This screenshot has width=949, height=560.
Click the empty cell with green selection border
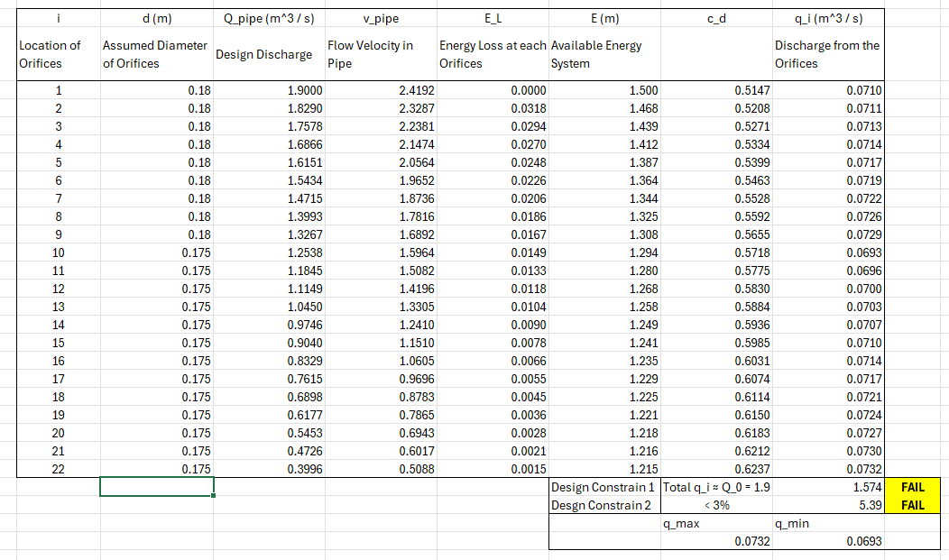pos(155,487)
